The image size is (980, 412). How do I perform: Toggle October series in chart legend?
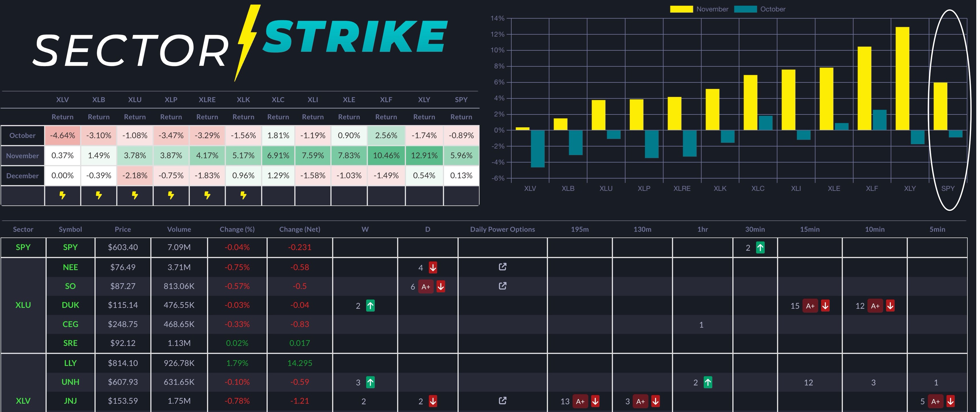pos(760,9)
